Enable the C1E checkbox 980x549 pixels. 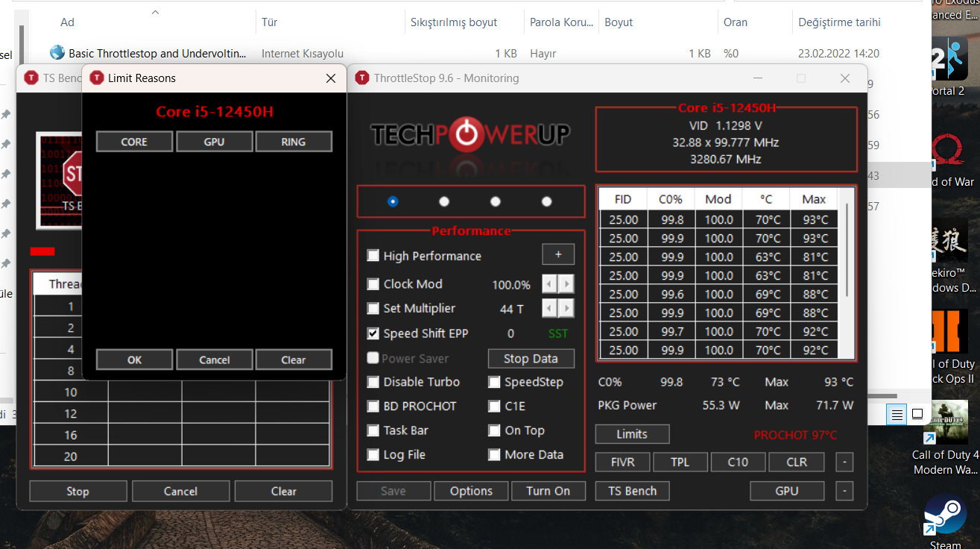(x=494, y=407)
